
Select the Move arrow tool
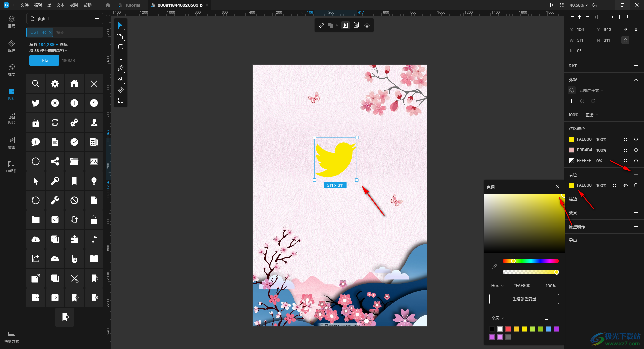click(120, 26)
